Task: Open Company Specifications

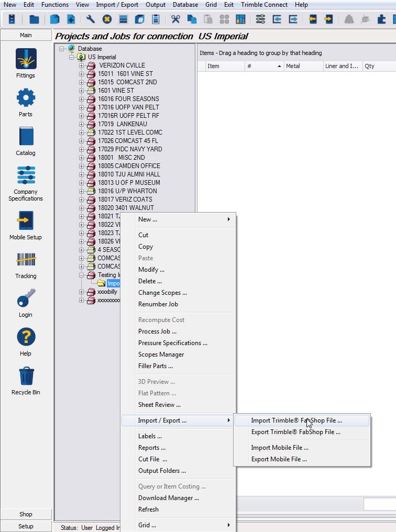Action: tap(26, 175)
